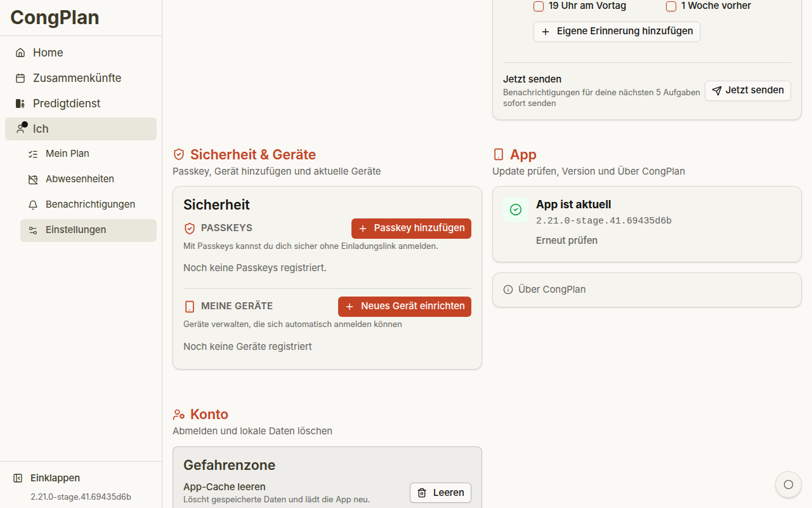Open Abwesenheiten submenu entry

click(x=88, y=179)
